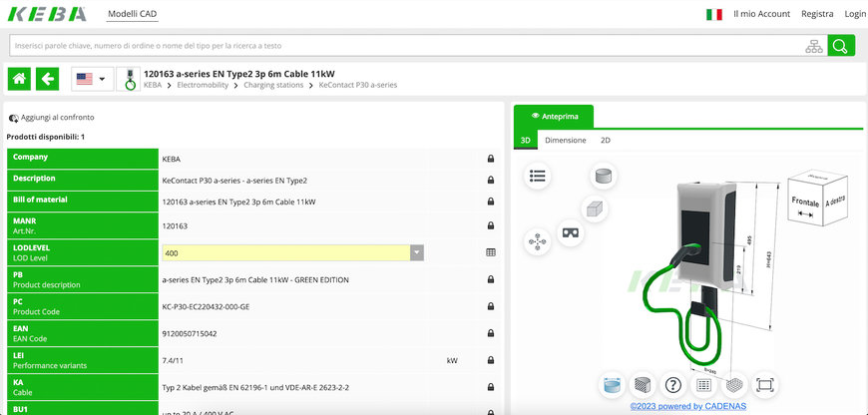
Task: Click the lock icon in Product Code row
Action: 491,306
